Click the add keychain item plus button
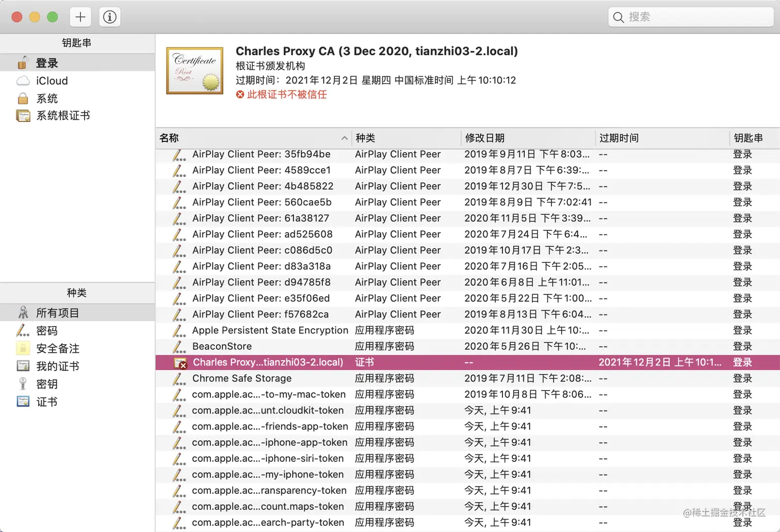Viewport: 780px width, 532px height. pyautogui.click(x=80, y=17)
